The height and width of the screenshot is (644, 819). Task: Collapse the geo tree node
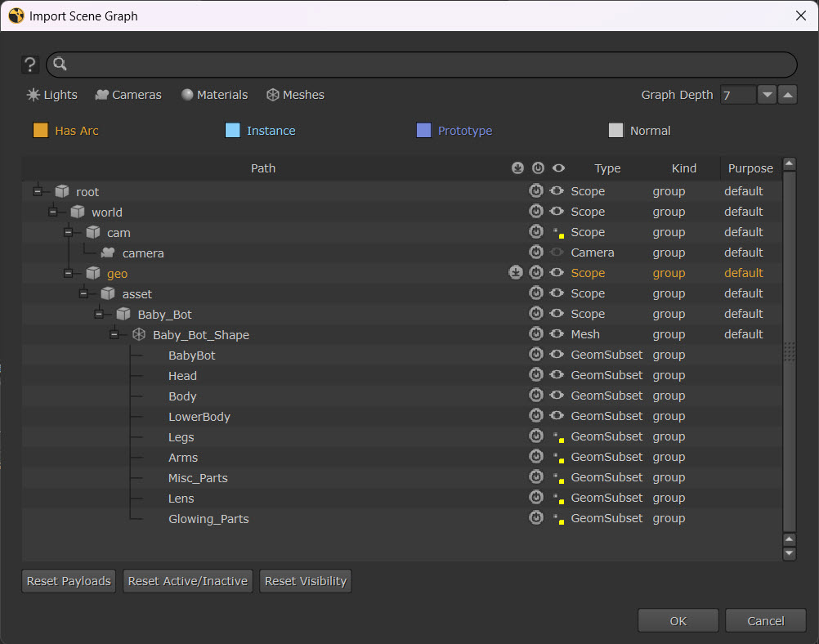(x=69, y=274)
